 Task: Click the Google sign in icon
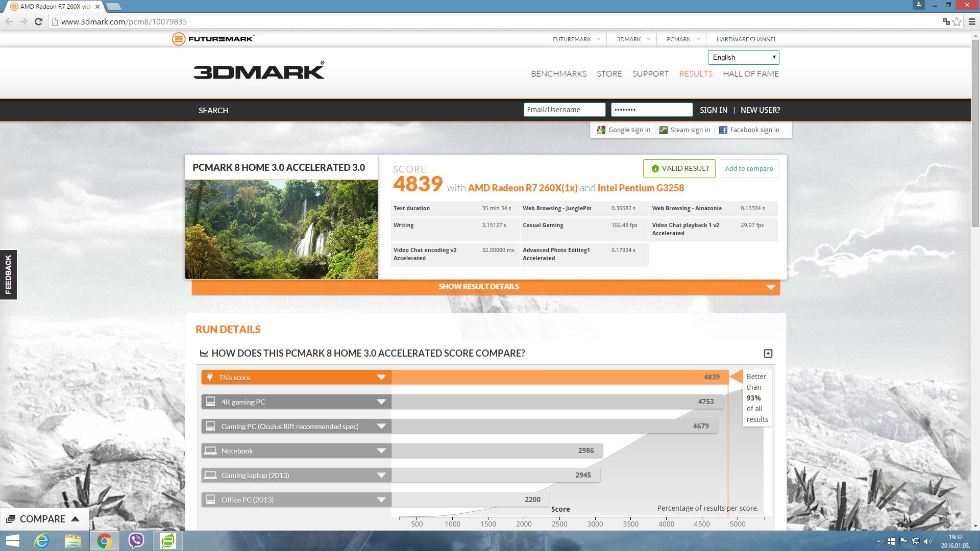tap(601, 130)
